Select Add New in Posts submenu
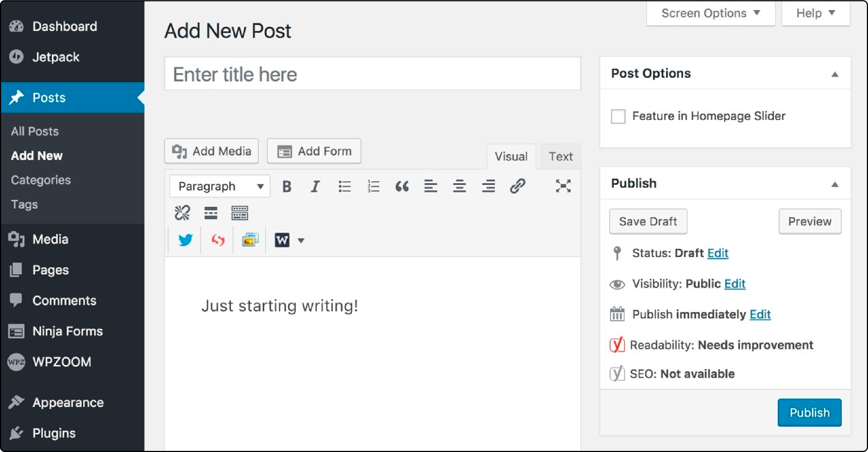This screenshot has width=868, height=452. (37, 156)
